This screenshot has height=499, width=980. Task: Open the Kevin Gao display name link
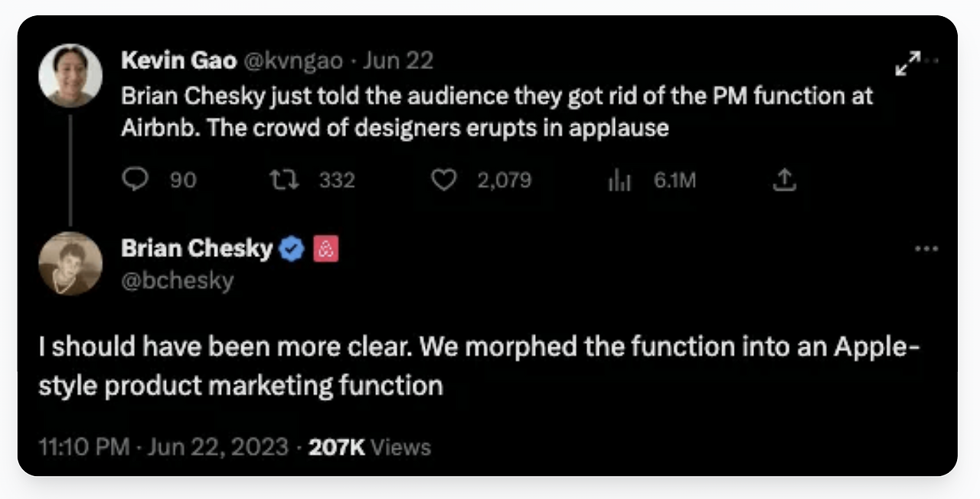point(178,61)
